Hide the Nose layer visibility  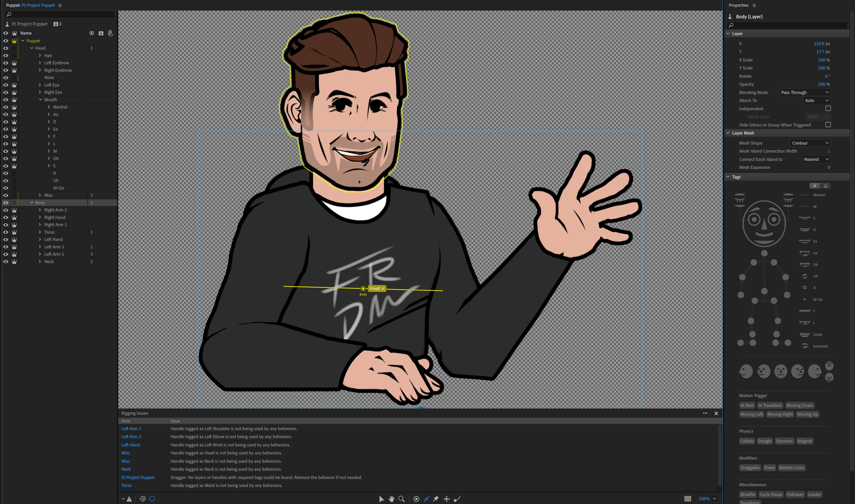[6, 77]
